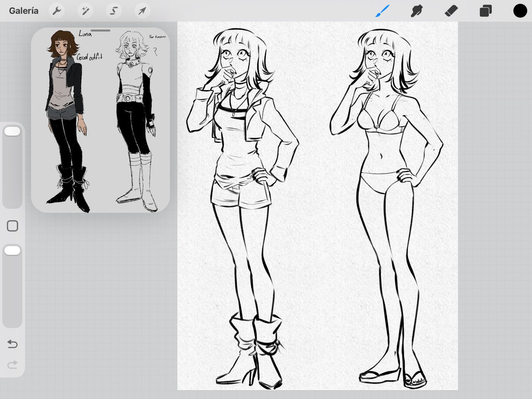
Task: Select the Smudge tool
Action: click(x=416, y=11)
